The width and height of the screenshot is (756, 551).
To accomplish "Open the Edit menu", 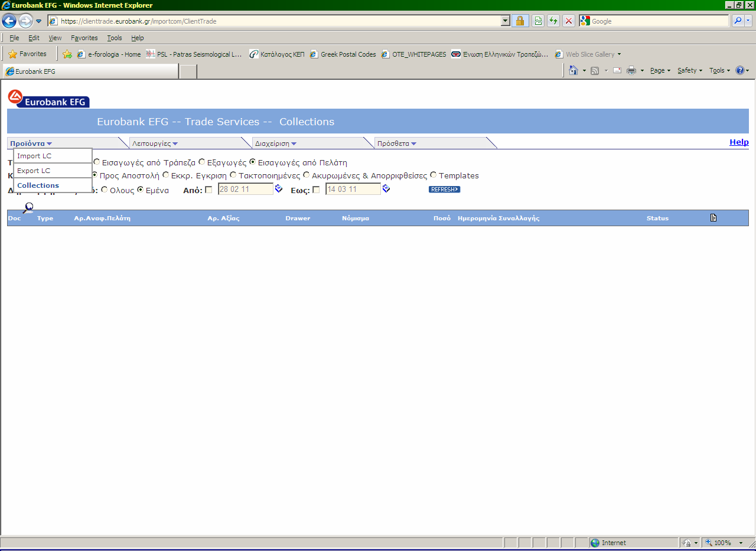I will [34, 38].
